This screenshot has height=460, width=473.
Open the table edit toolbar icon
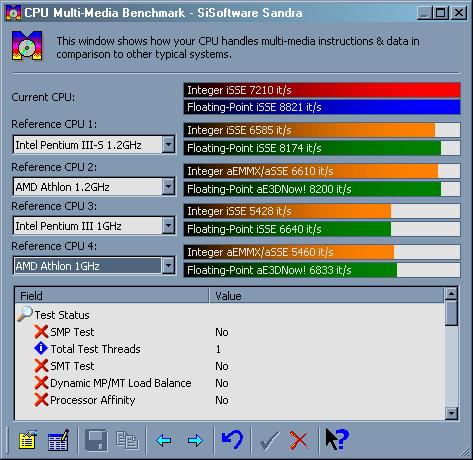pyautogui.click(x=58, y=440)
